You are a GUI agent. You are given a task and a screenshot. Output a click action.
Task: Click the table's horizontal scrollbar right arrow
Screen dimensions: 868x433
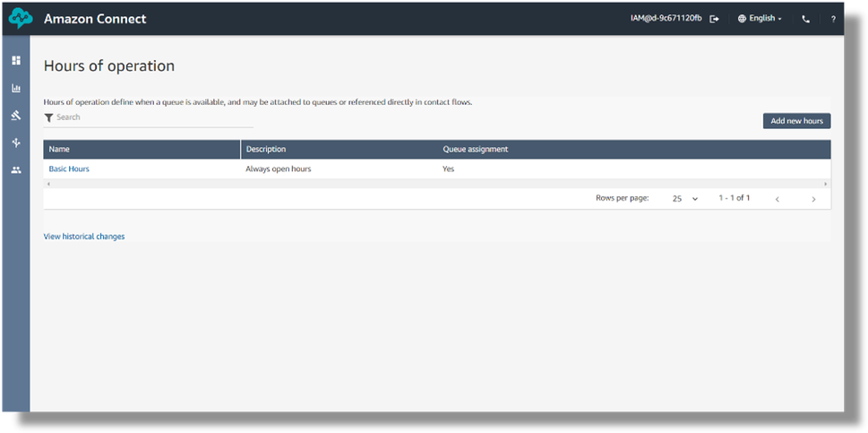(825, 184)
